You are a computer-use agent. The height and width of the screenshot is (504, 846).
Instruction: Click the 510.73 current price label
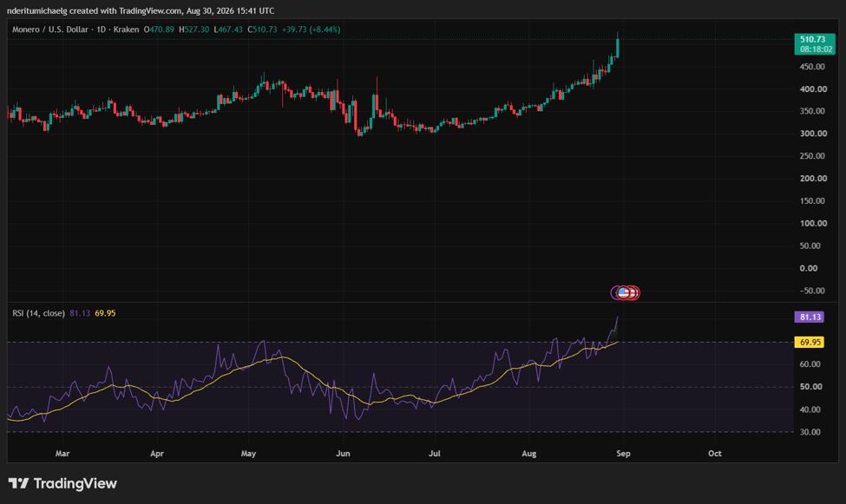812,39
